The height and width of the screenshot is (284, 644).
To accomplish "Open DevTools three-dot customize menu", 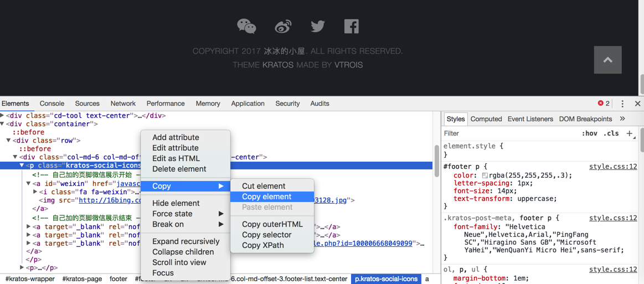I will point(622,104).
